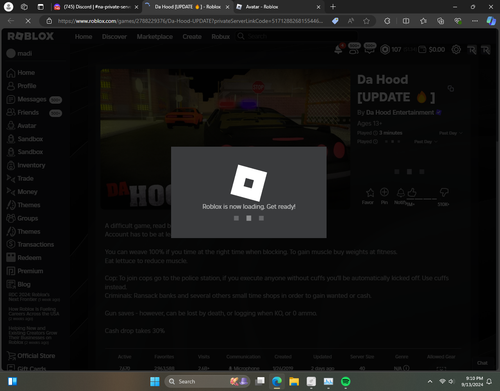Toggle Split screen in Edge toolbar
Screen dimensions: 500x391
coord(406,21)
